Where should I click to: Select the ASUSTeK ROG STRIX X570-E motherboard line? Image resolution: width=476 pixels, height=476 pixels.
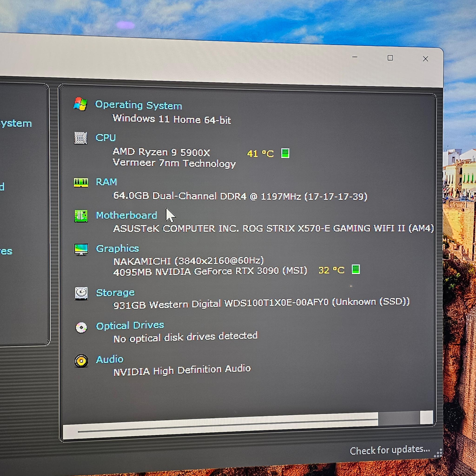pyautogui.click(x=274, y=229)
